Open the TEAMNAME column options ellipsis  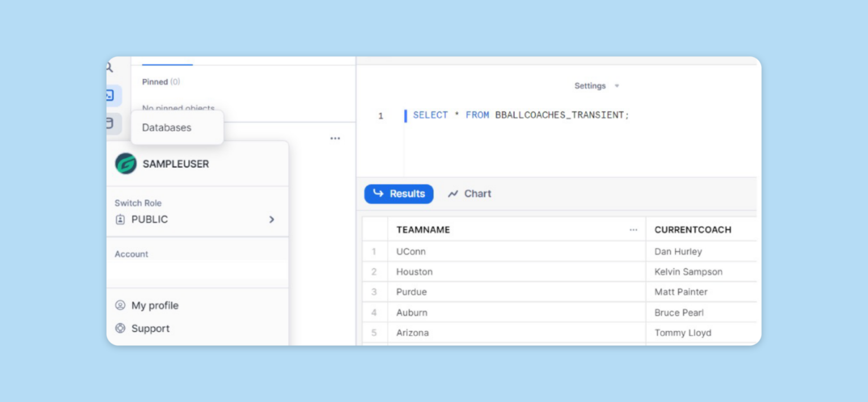633,230
